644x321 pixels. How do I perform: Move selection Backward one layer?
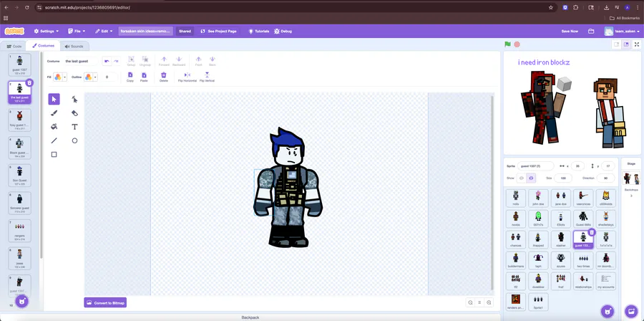tap(179, 59)
